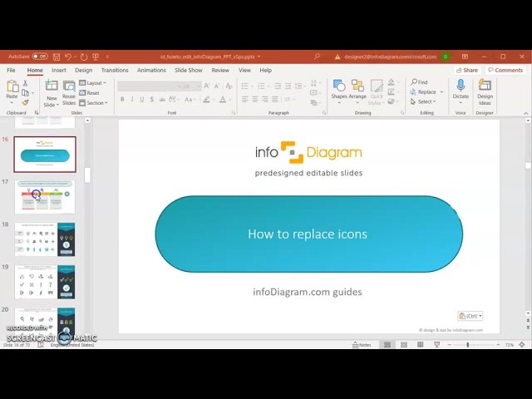Open the Comments pane button
Screen dimensions: 532x399
click(x=505, y=70)
